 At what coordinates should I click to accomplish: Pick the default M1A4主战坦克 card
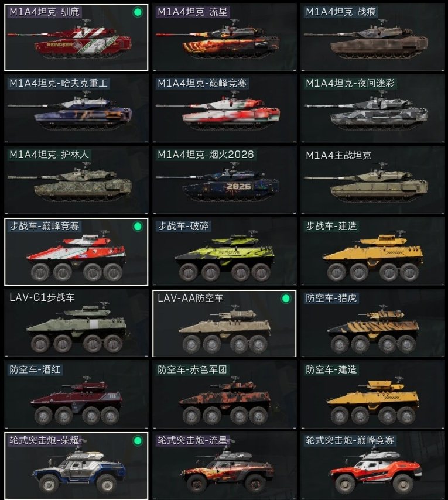click(372, 180)
